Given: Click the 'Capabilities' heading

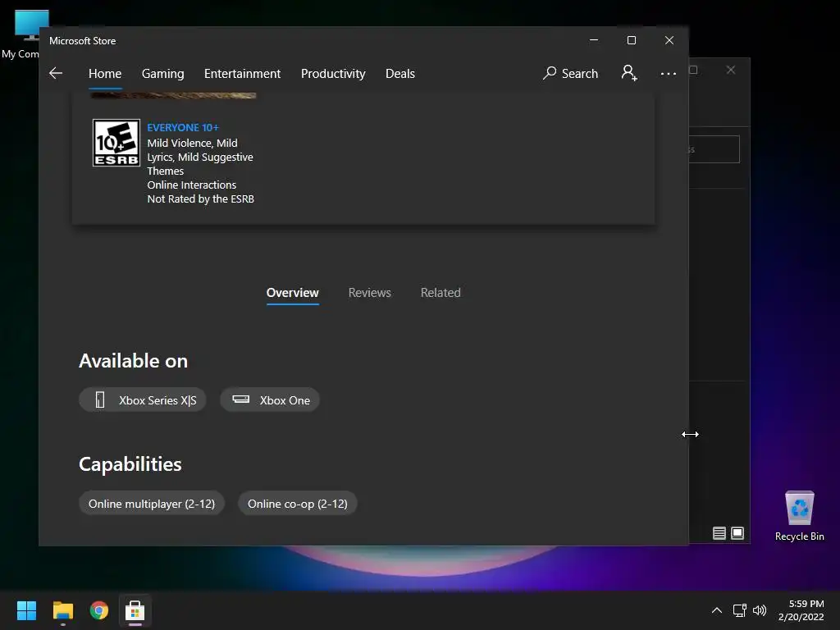Looking at the screenshot, I should coord(130,464).
